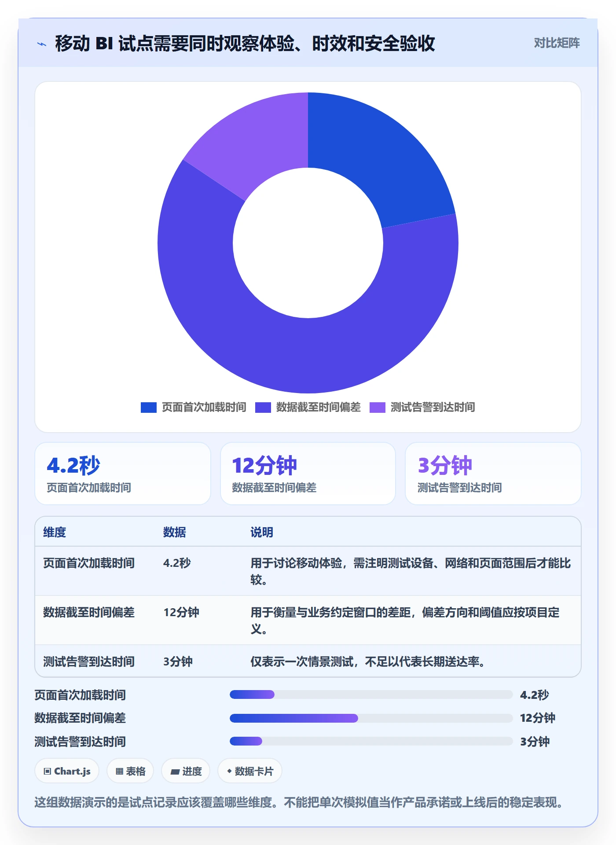Click the indigo 数据截至时间偏差 legend swatch
This screenshot has width=616, height=845.
[263, 408]
